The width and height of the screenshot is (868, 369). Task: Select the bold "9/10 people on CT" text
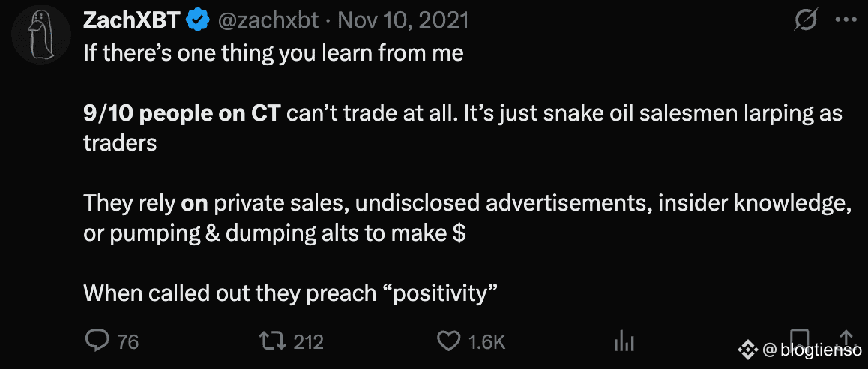[183, 113]
